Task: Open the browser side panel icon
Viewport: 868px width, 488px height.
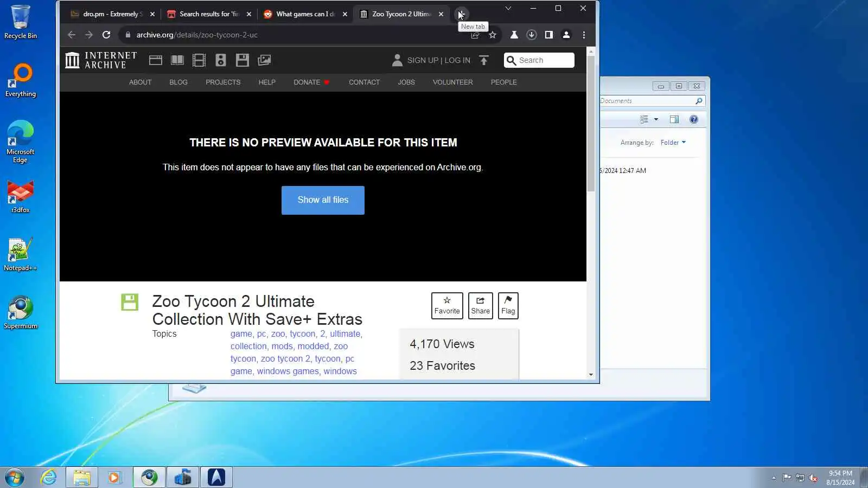Action: pyautogui.click(x=549, y=35)
